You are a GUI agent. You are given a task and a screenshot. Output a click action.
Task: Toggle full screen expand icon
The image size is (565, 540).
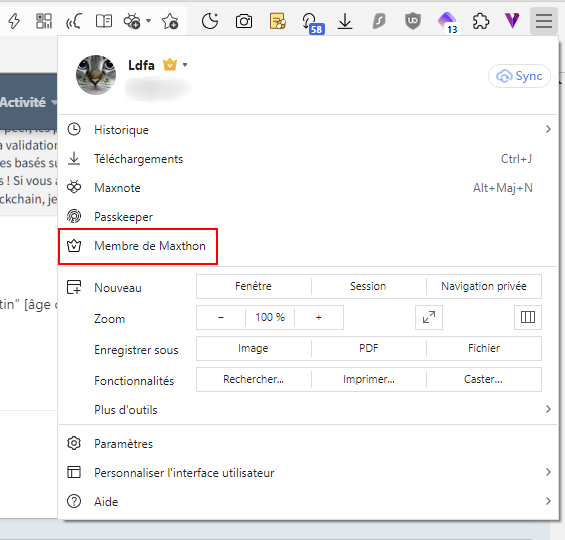[x=429, y=317]
